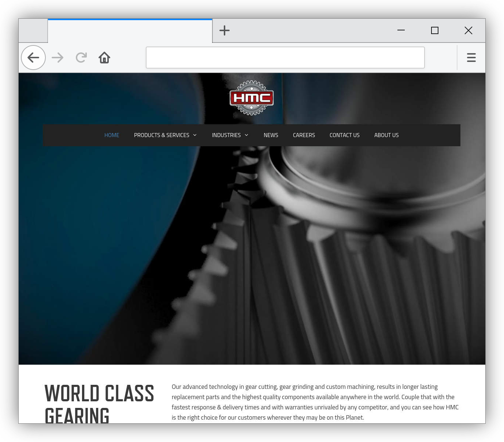Image resolution: width=504 pixels, height=442 pixels.
Task: Select the active blank browser tab
Action: (x=130, y=31)
